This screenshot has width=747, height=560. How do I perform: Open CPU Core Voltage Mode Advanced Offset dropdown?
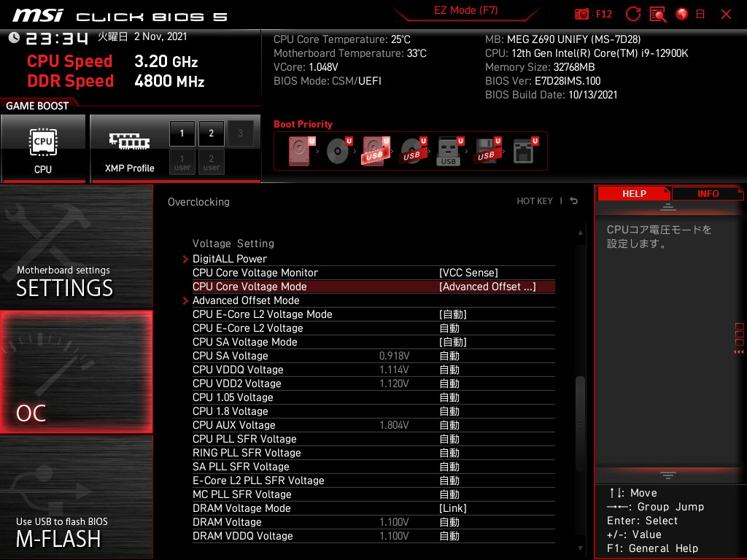pyautogui.click(x=487, y=287)
